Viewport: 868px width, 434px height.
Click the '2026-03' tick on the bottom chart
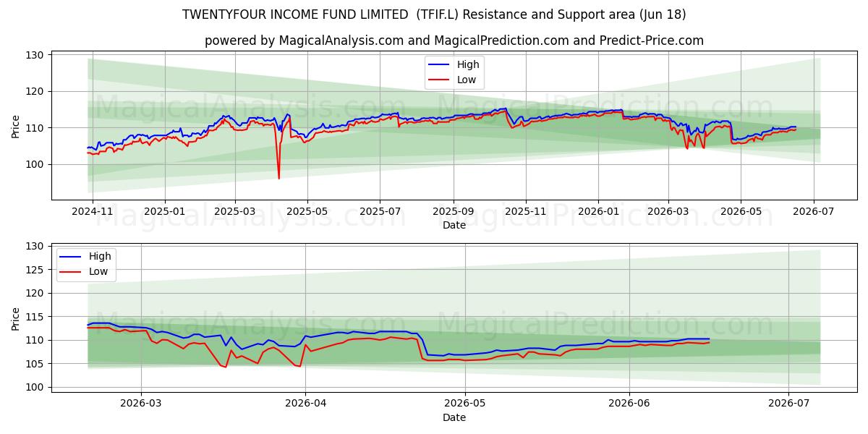(x=141, y=403)
